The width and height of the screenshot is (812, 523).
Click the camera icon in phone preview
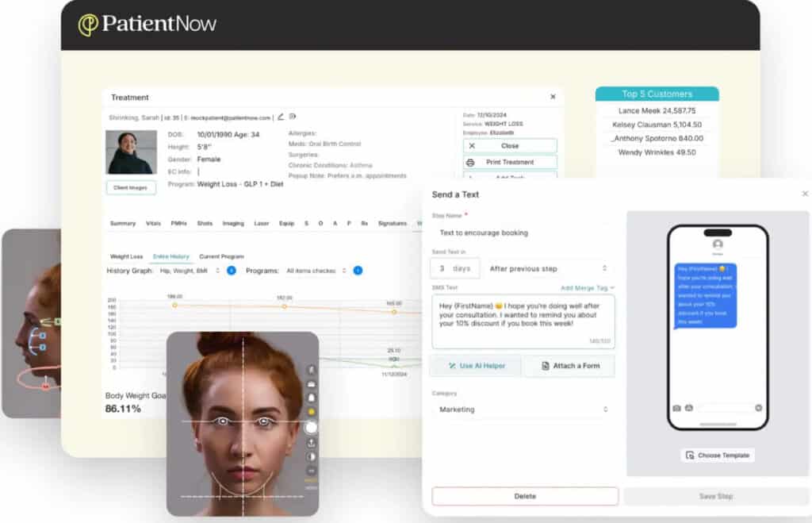tap(676, 408)
